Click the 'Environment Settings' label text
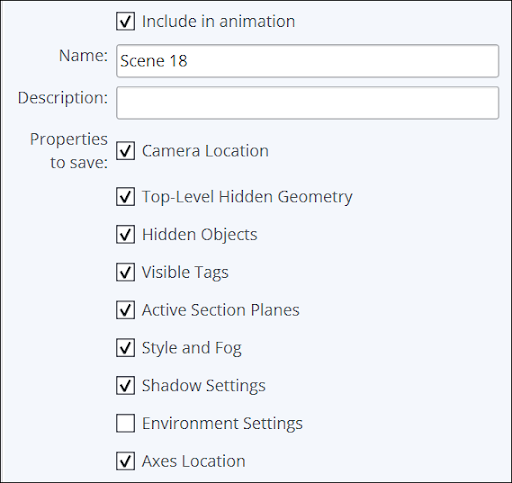 coord(222,424)
